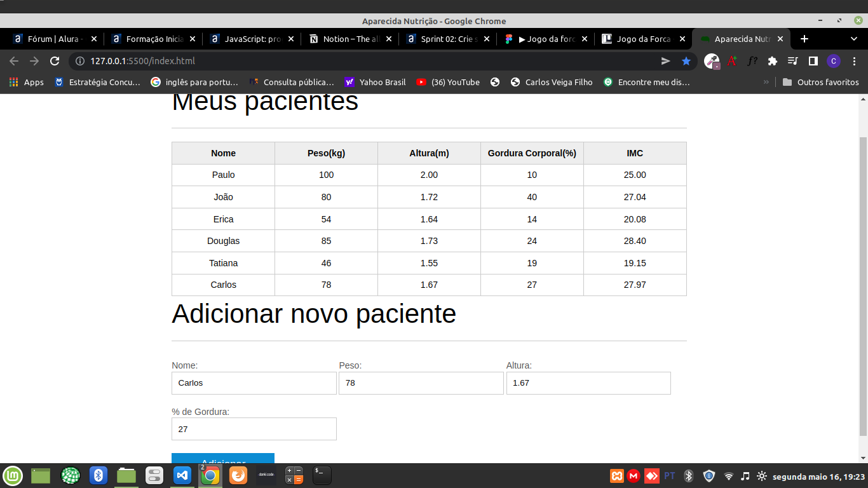The width and height of the screenshot is (868, 488).
Task: Open Firefox from the taskbar
Action: click(x=238, y=475)
